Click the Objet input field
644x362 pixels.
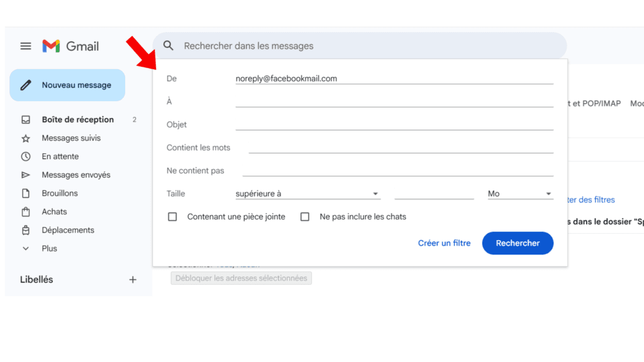coord(394,124)
